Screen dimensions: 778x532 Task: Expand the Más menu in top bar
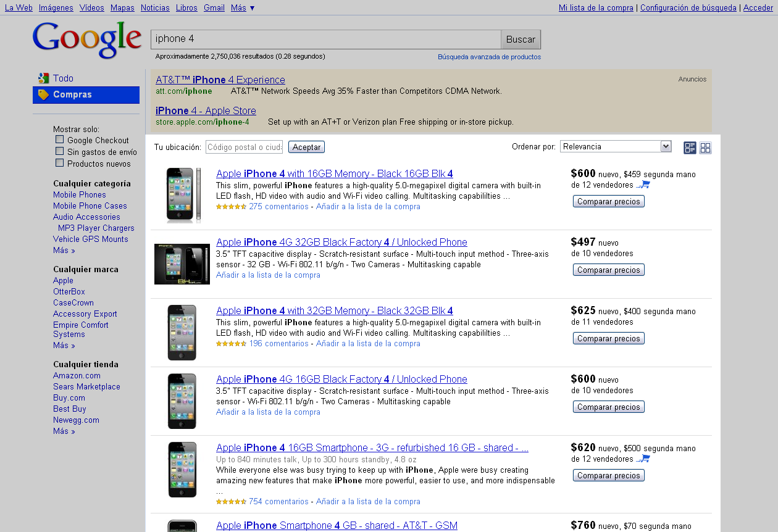[x=243, y=7]
